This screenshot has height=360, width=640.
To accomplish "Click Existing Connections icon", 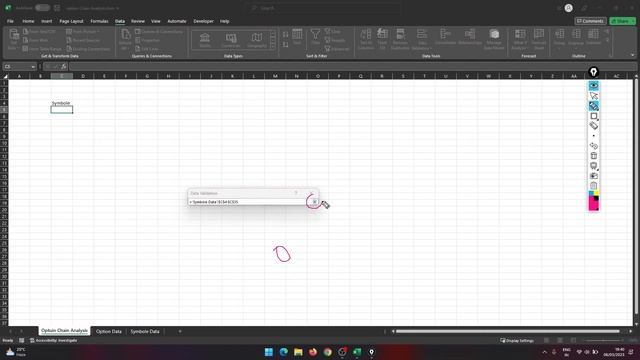I will pyautogui.click(x=69, y=49).
